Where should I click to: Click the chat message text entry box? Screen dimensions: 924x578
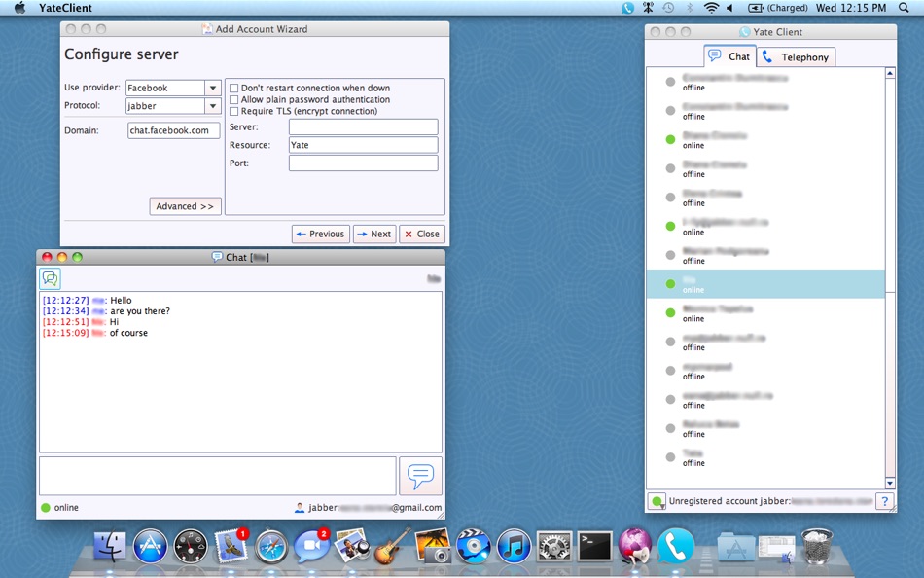pos(218,476)
